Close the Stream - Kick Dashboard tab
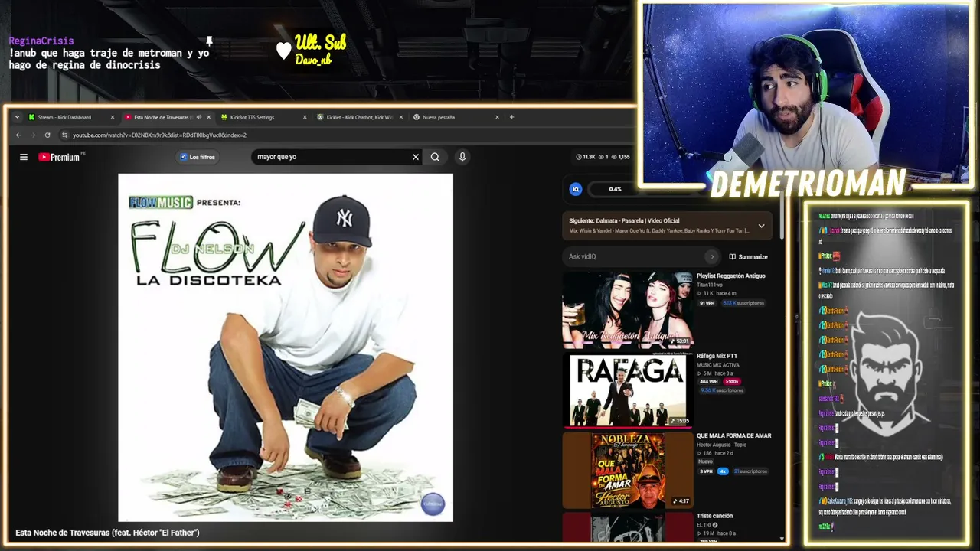The height and width of the screenshot is (551, 980). 113,117
